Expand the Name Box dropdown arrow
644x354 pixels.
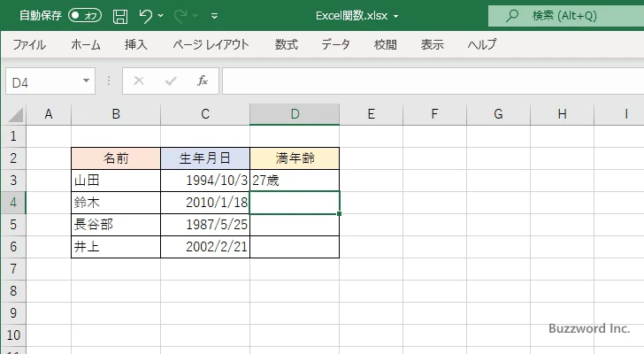(87, 81)
